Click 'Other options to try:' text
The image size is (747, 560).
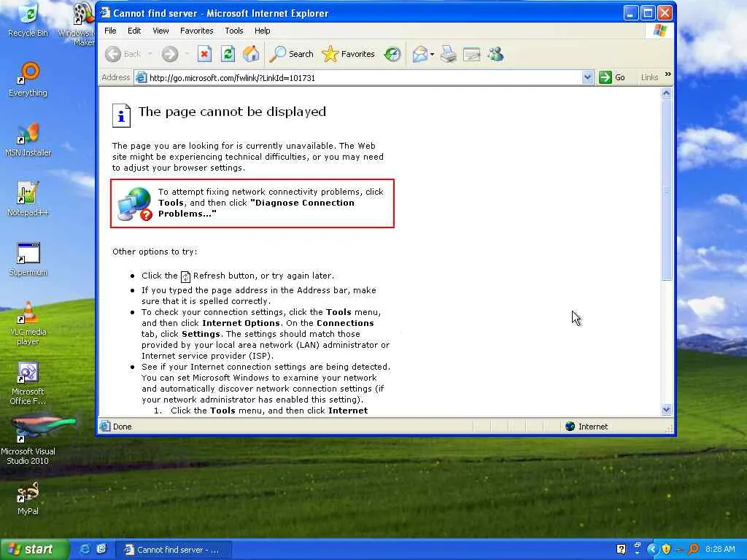[x=155, y=252]
